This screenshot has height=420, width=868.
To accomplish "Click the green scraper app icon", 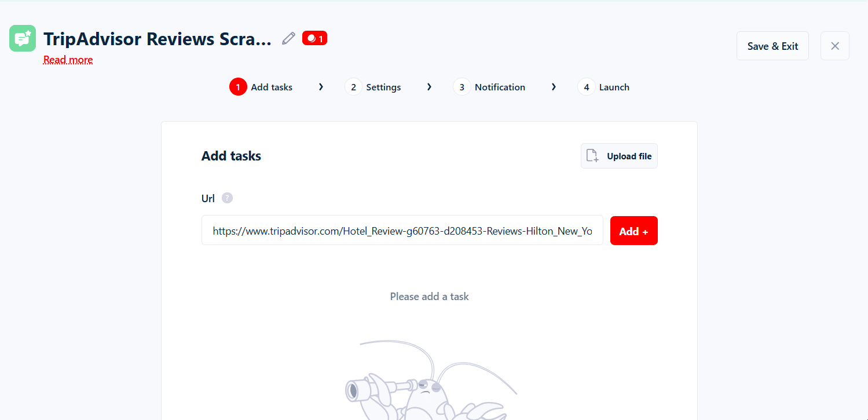I will tap(22, 38).
